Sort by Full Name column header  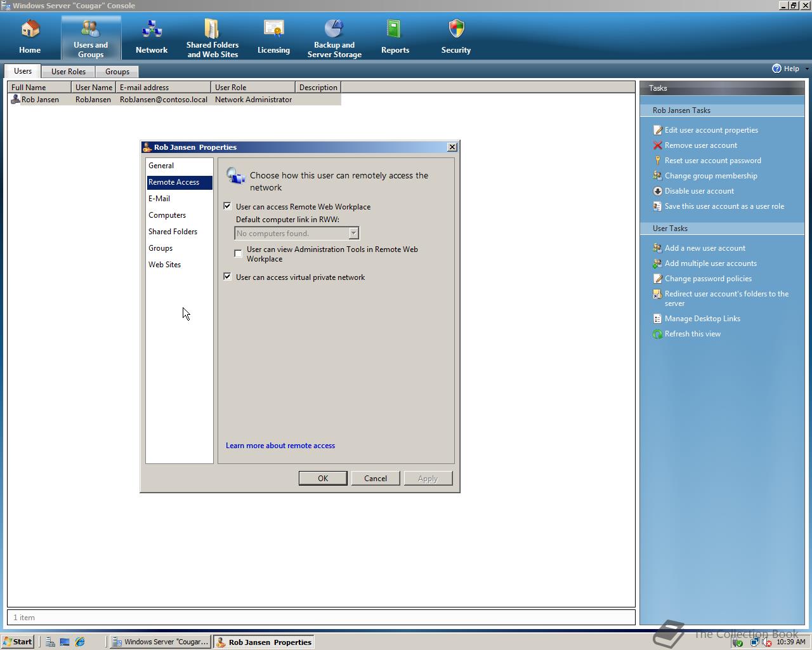(x=39, y=88)
